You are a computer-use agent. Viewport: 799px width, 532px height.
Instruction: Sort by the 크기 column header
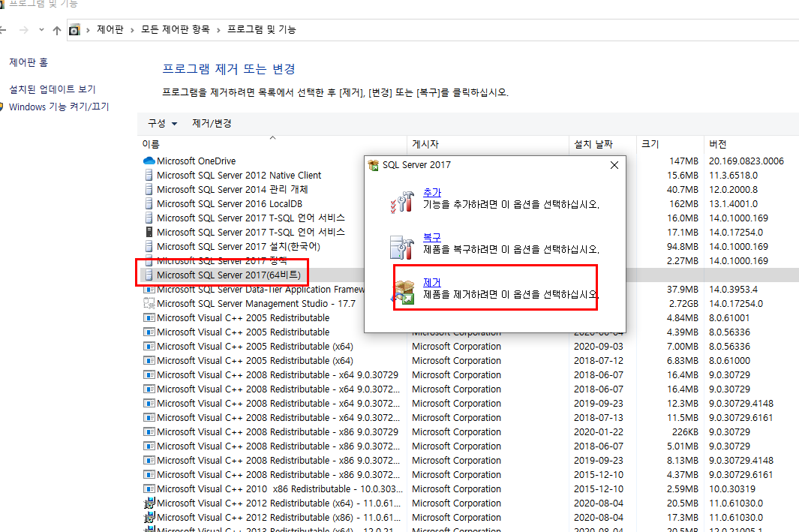(x=670, y=144)
